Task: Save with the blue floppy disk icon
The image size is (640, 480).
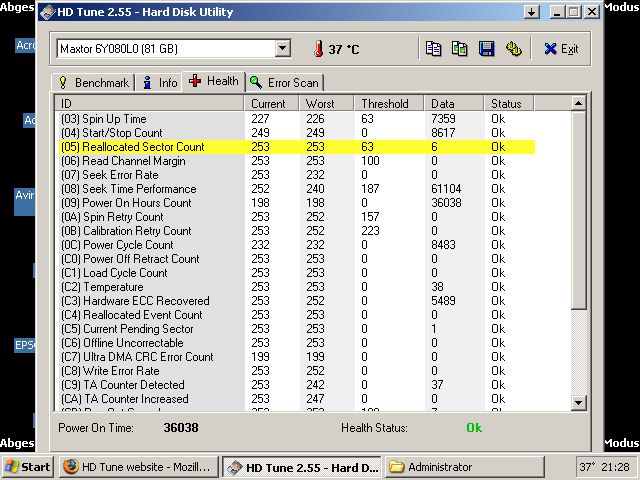Action: pyautogui.click(x=487, y=49)
